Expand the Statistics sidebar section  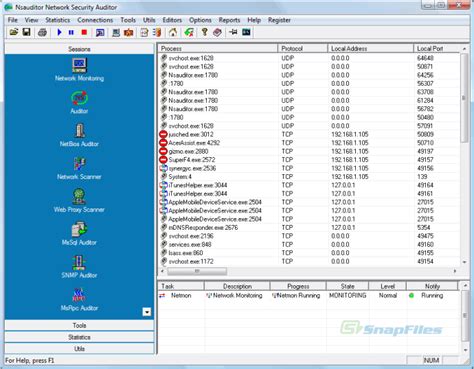click(79, 337)
